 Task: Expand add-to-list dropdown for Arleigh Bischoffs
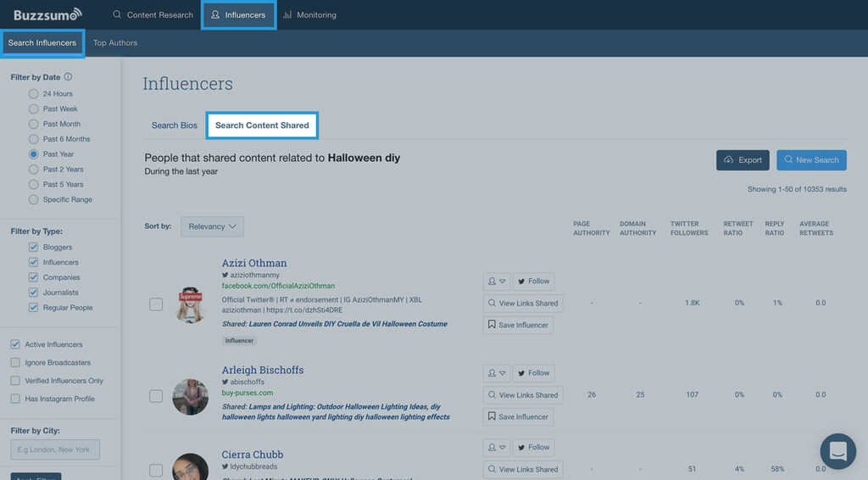pos(497,372)
